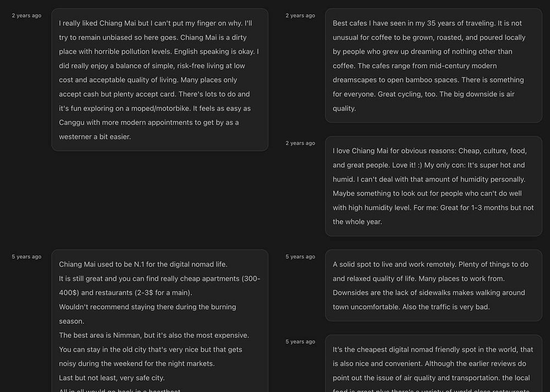Click the 'Last but not least, very safe city' line

point(112,378)
